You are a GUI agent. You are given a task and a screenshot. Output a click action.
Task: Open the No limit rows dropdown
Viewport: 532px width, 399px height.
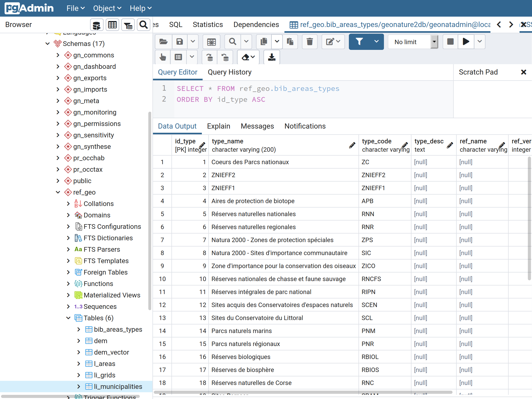pos(413,42)
